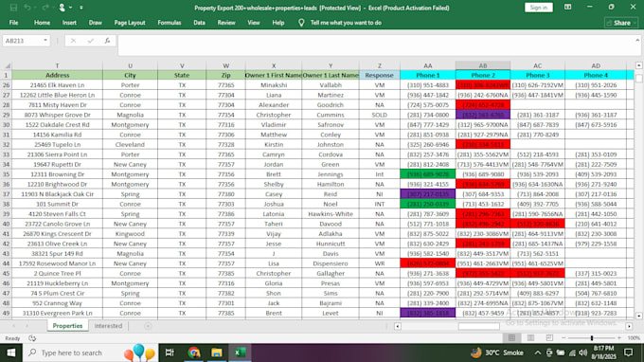Screen dimensions: 644x362
Task: Expand the formula bar chevron
Action: [x=637, y=40]
